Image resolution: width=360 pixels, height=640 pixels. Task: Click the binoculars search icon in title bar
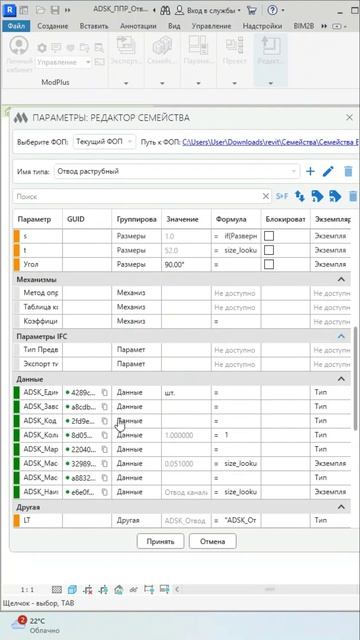pos(165,10)
